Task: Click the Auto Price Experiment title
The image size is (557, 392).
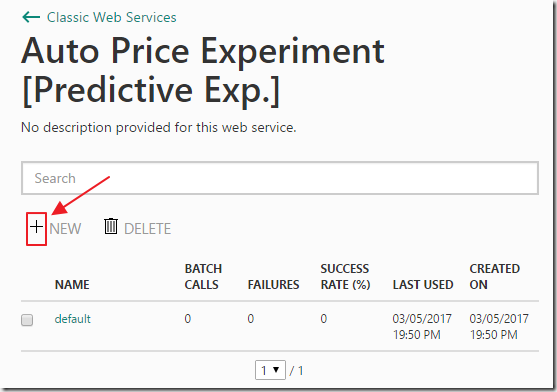Action: pos(203,71)
